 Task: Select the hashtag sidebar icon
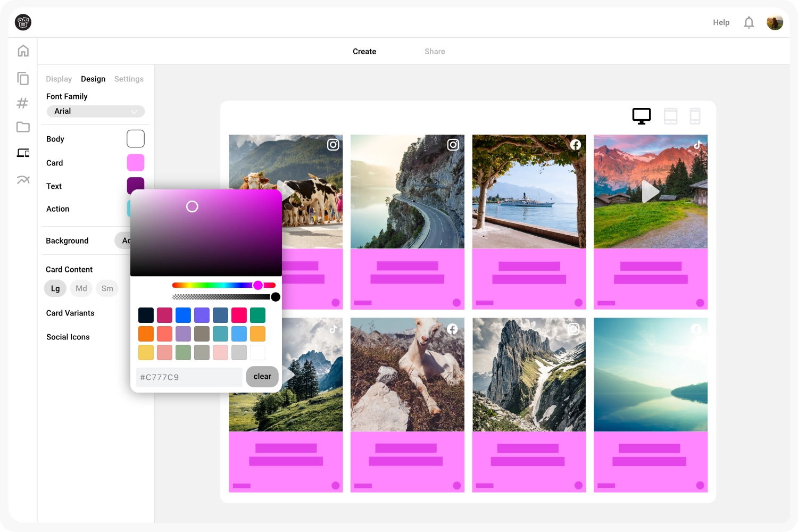[x=23, y=103]
